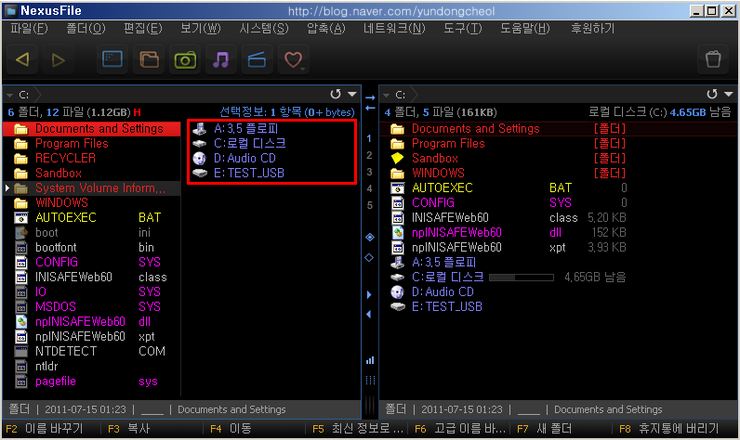This screenshot has width=740, height=440.
Task: Select RECYCLER folder in left panel
Action: [x=65, y=158]
